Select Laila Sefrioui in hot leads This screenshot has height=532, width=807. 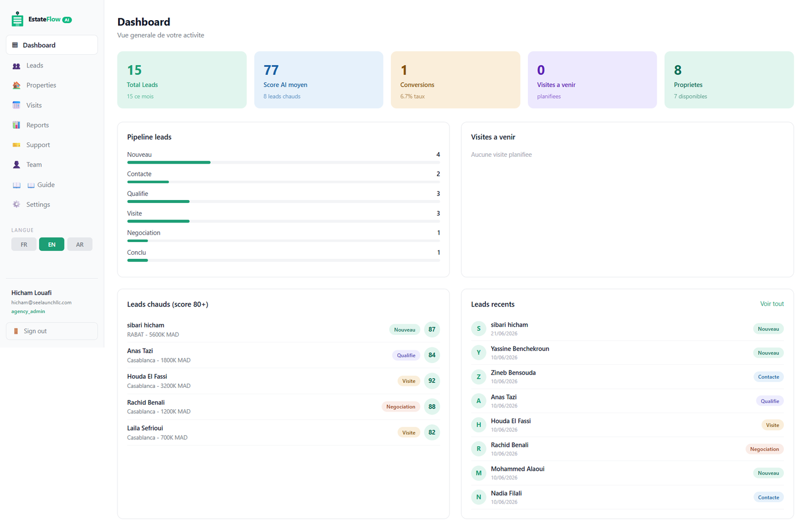click(284, 433)
